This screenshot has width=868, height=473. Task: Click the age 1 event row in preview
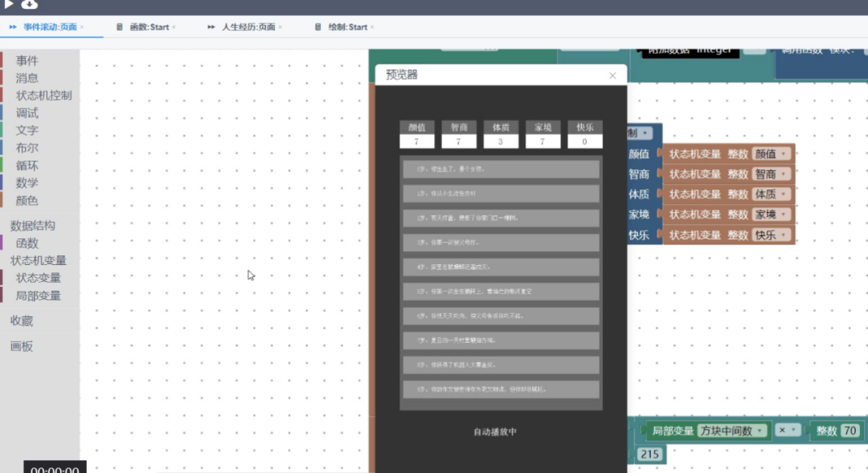click(501, 194)
